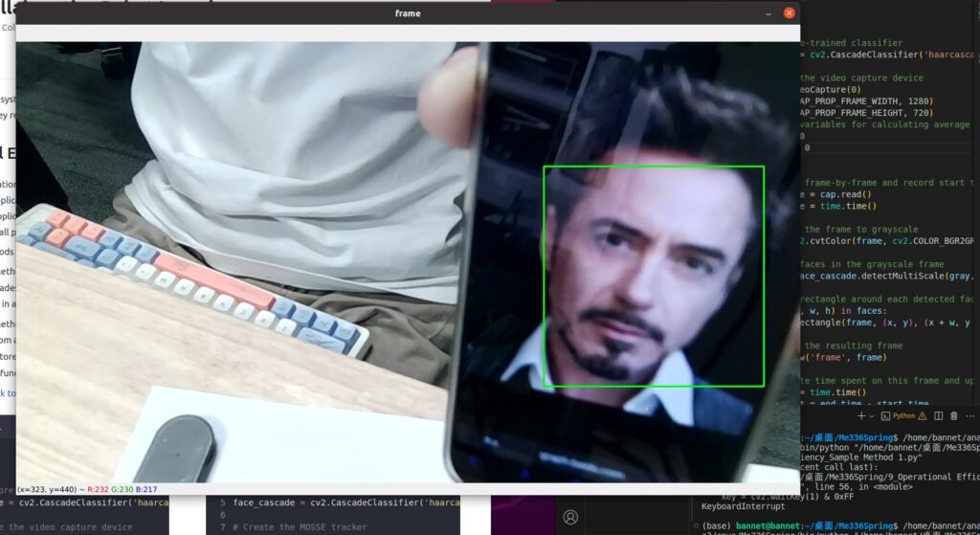The width and height of the screenshot is (980, 535).
Task: Close the frame window
Action: (x=790, y=12)
